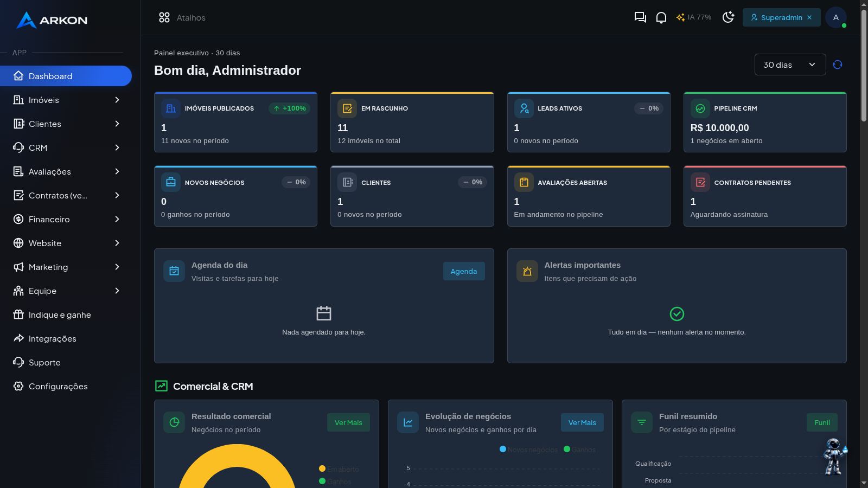Open the notifications bell
The image size is (868, 488).
(x=661, y=17)
